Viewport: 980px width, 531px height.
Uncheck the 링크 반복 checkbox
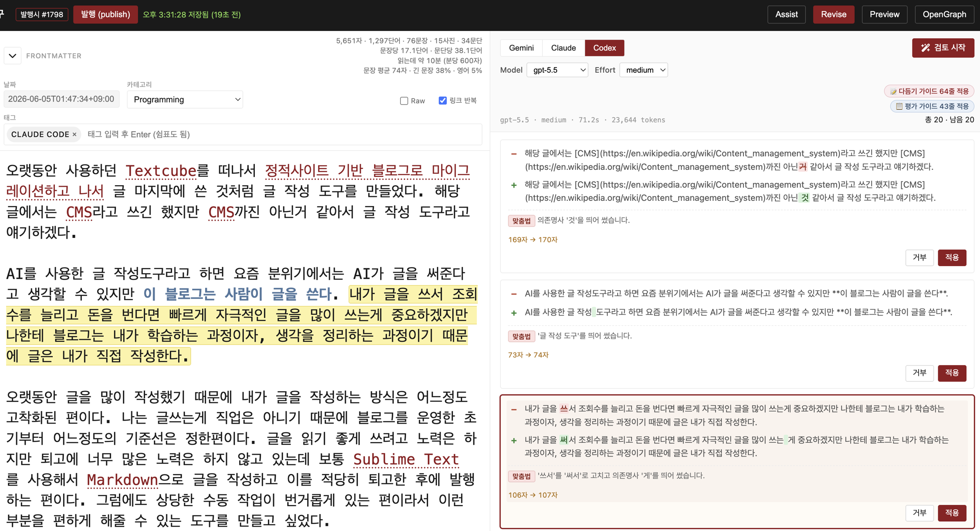[443, 101]
